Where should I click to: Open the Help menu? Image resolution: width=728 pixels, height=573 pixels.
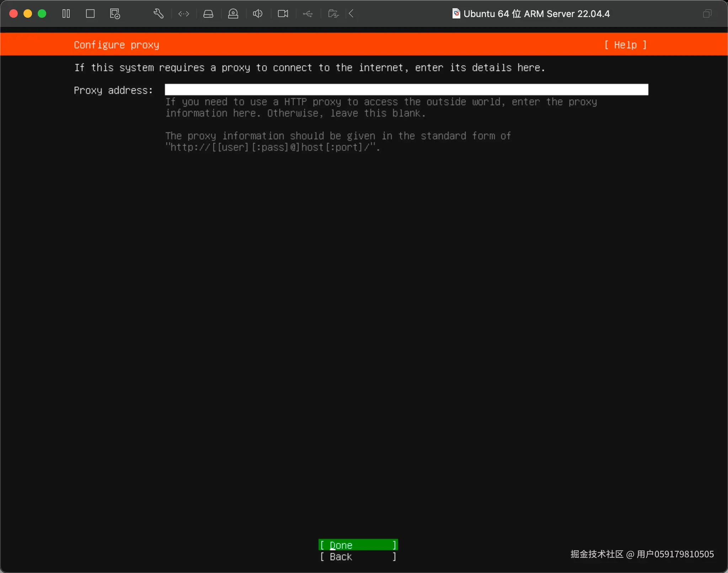[625, 45]
